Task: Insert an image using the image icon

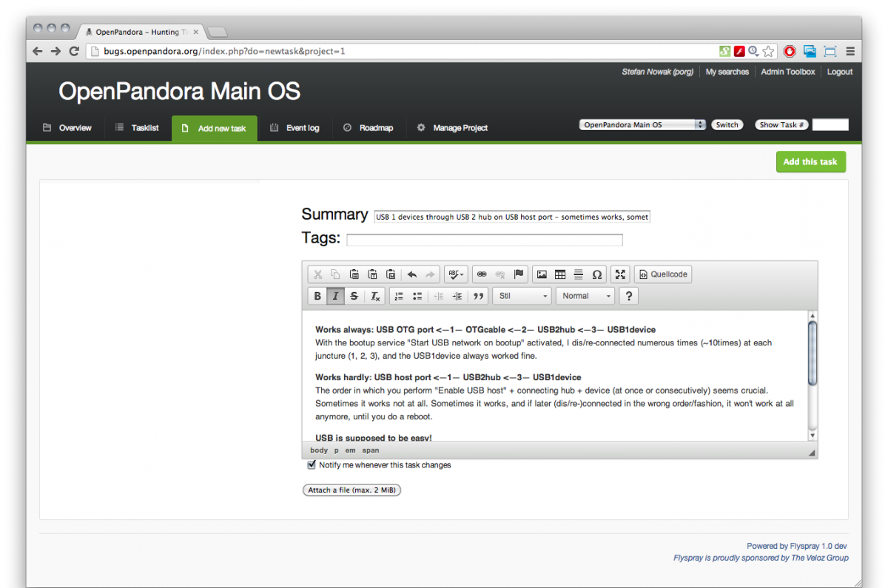Action: (x=542, y=274)
